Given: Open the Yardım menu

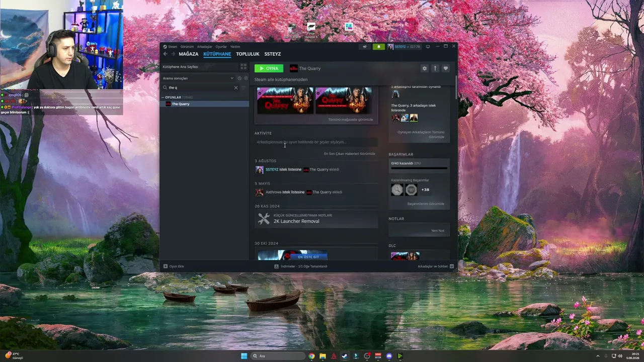Looking at the screenshot, I should pyautogui.click(x=235, y=47).
